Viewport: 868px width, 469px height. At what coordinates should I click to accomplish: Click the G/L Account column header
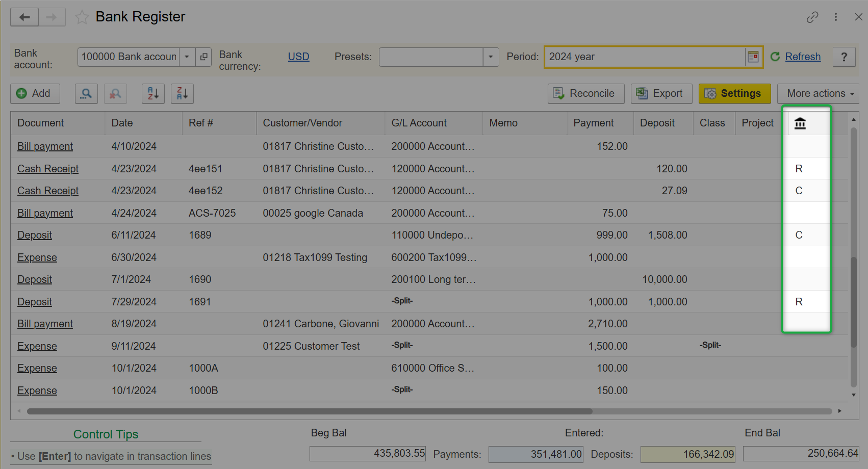[434, 123]
